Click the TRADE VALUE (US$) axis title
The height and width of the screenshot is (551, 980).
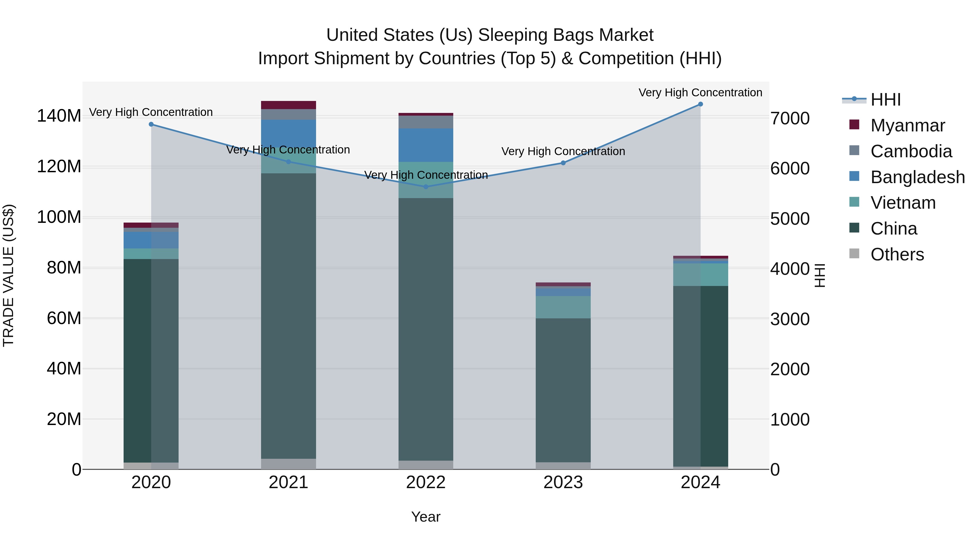pyautogui.click(x=8, y=275)
